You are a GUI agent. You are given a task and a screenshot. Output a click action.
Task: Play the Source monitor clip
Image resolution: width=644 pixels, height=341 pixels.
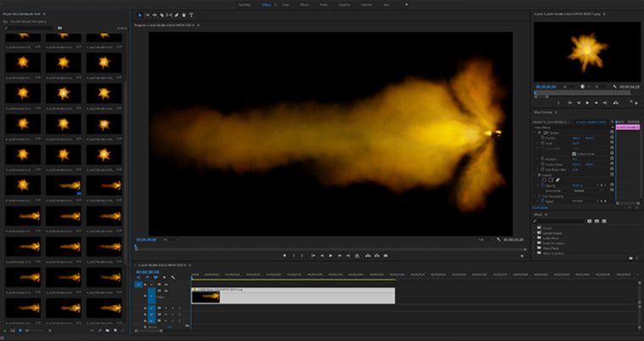click(587, 102)
